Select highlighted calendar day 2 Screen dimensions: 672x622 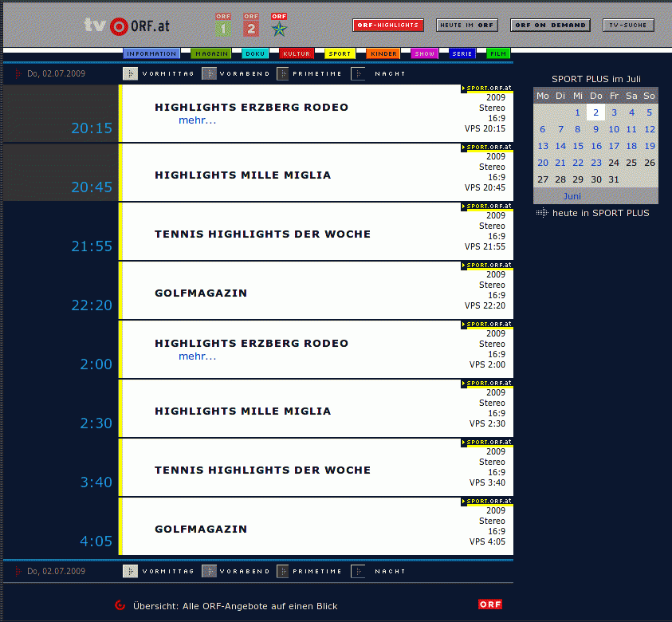pos(595,112)
